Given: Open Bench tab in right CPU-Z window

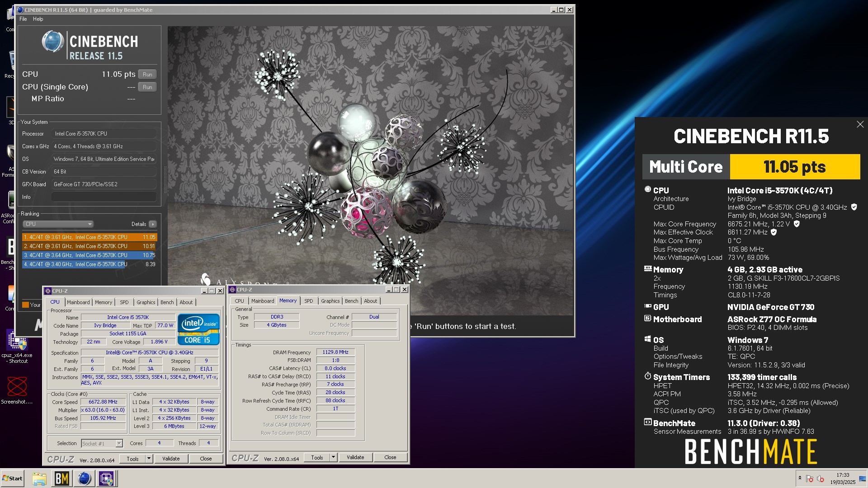Looking at the screenshot, I should coord(351,301).
